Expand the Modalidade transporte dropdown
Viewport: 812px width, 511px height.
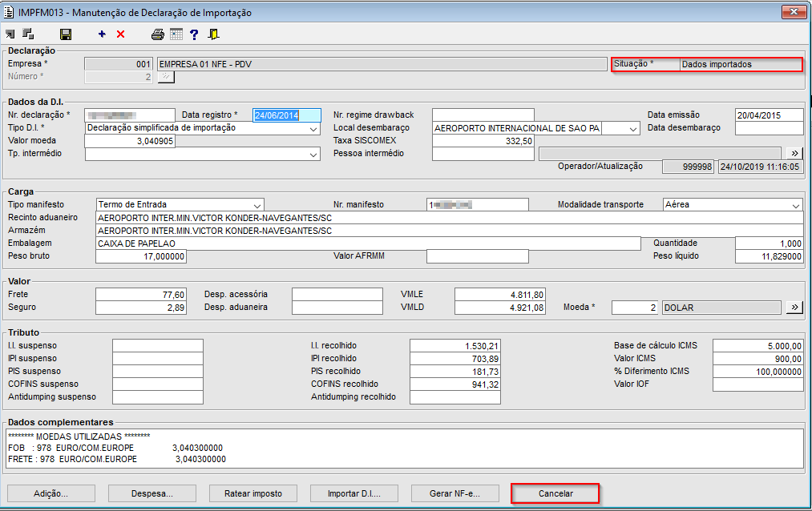pyautogui.click(x=796, y=205)
